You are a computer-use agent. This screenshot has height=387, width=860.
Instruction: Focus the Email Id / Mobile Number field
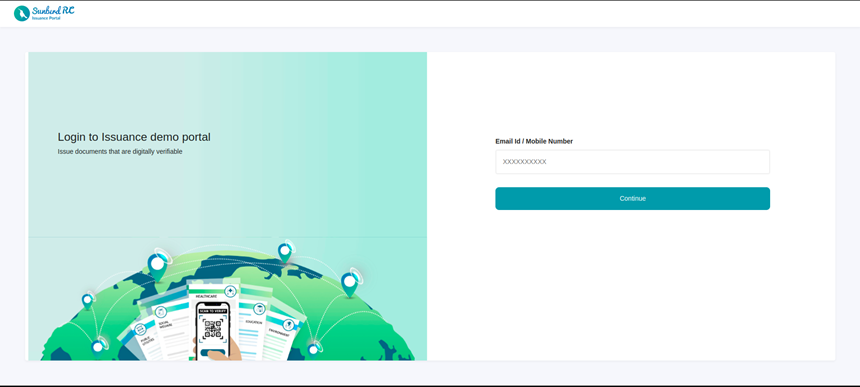pos(632,162)
